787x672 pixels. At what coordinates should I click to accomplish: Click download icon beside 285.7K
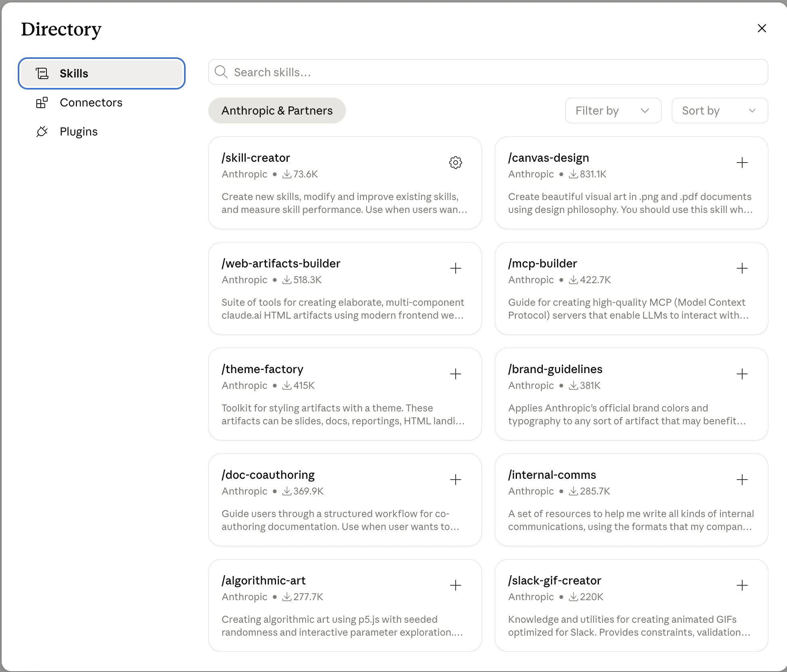point(573,491)
